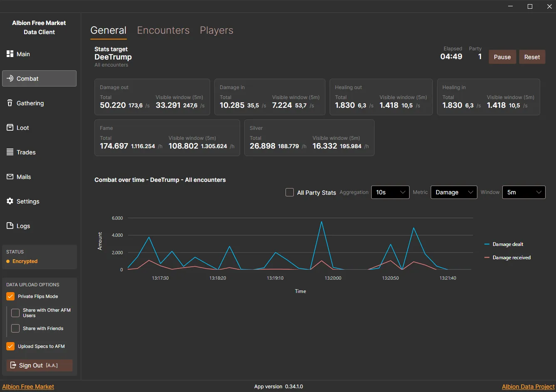Click the Fame stats card

click(167, 138)
